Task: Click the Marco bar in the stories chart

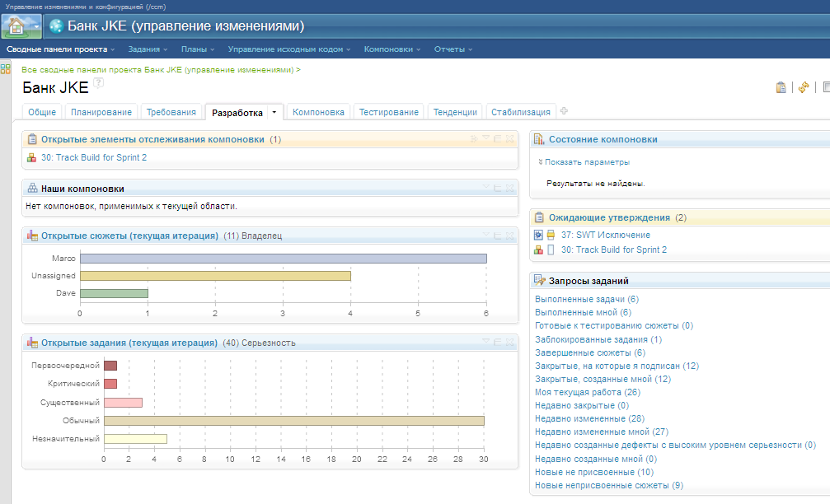Action: click(x=284, y=259)
